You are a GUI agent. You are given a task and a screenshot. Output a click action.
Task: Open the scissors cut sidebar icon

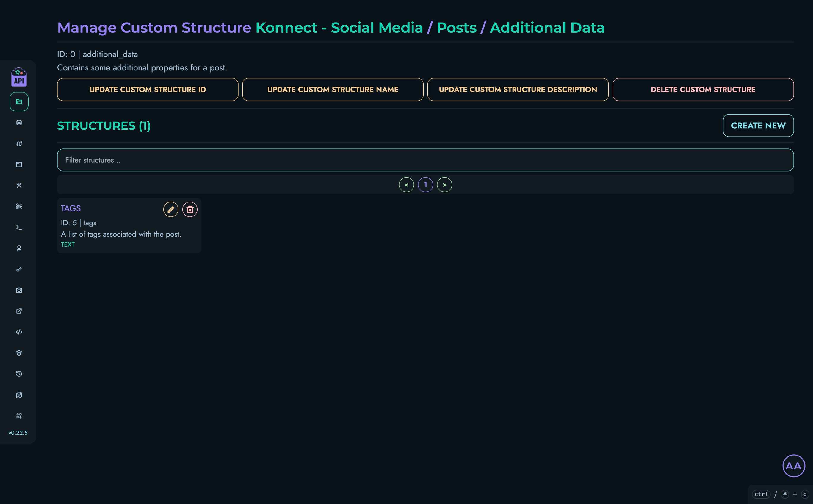19,206
